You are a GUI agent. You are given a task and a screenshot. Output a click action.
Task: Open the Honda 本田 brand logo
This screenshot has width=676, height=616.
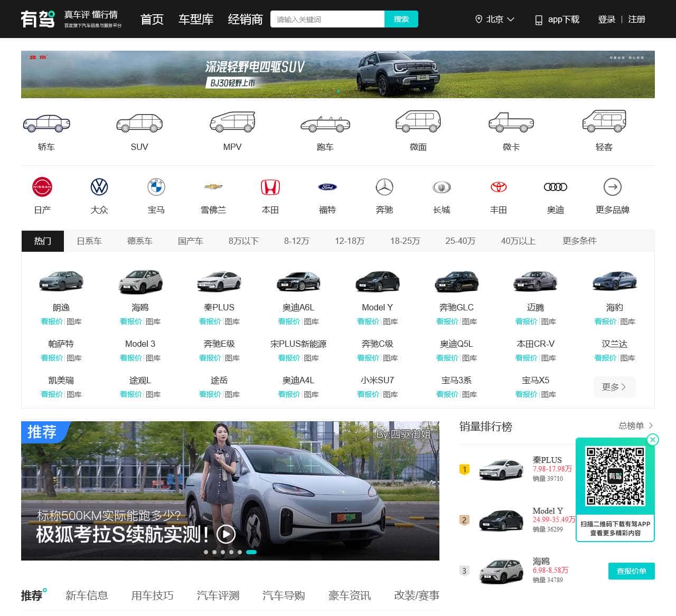(x=270, y=187)
